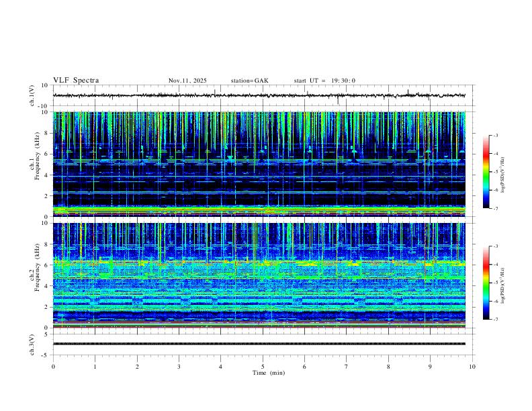Click the time axis tick label "10"
The image size is (532, 411).
(x=472, y=367)
